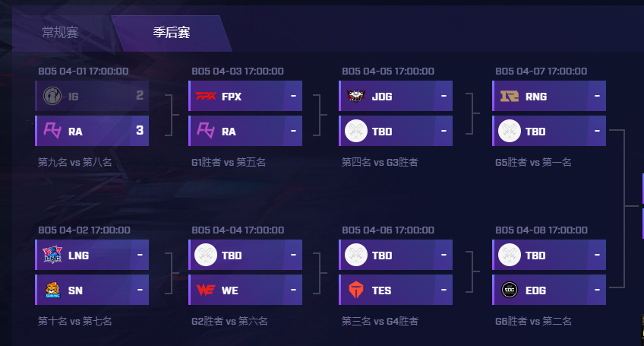Click the WE team logo

[206, 290]
